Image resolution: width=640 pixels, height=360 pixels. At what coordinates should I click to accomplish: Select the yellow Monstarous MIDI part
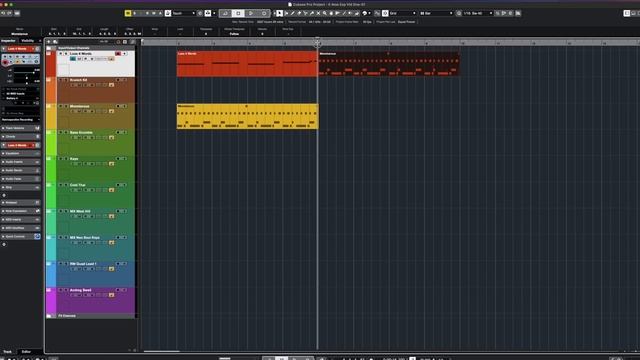[x=247, y=116]
